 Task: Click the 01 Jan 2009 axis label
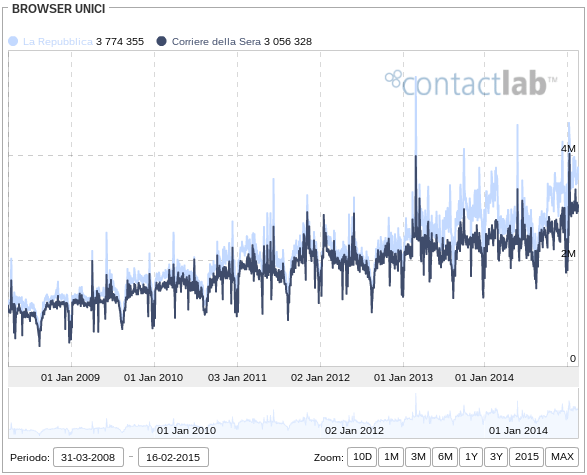[x=70, y=377]
